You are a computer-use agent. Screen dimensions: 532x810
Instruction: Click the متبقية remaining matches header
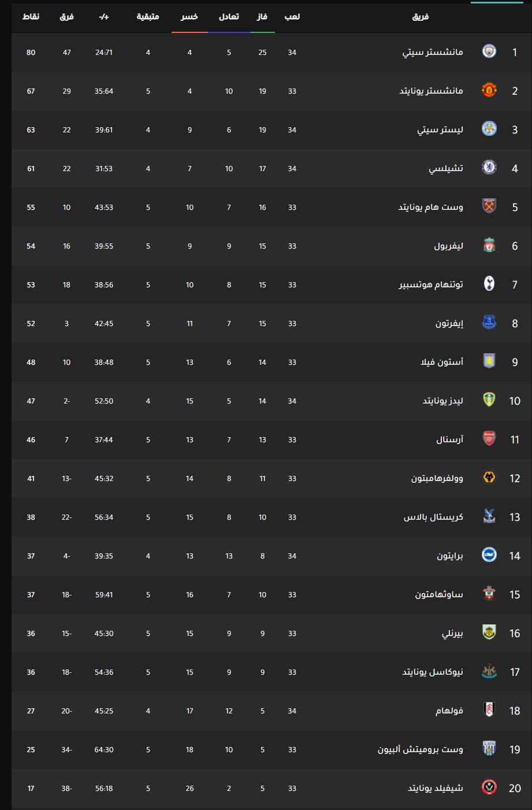(x=148, y=17)
